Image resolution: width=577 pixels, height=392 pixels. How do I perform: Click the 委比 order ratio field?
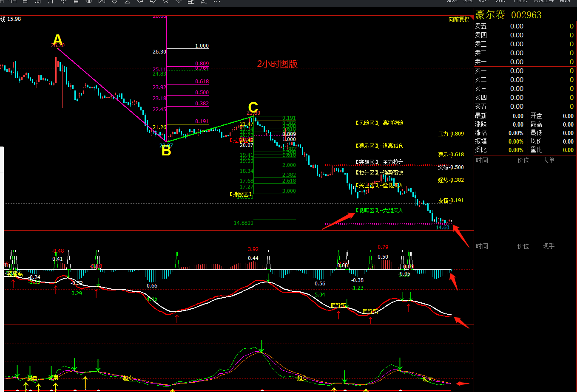click(x=500, y=150)
